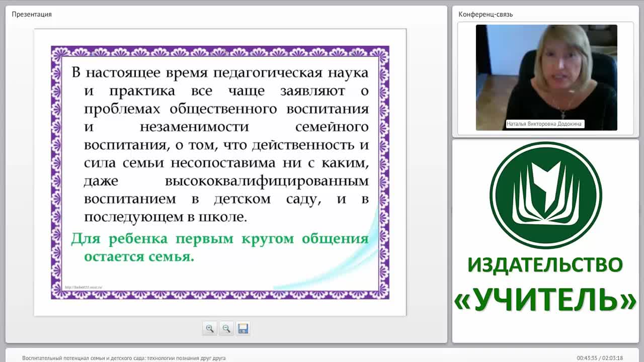Click the elapsed time counter 00:43:35
The width and height of the screenshot is (644, 362).
[x=587, y=358]
